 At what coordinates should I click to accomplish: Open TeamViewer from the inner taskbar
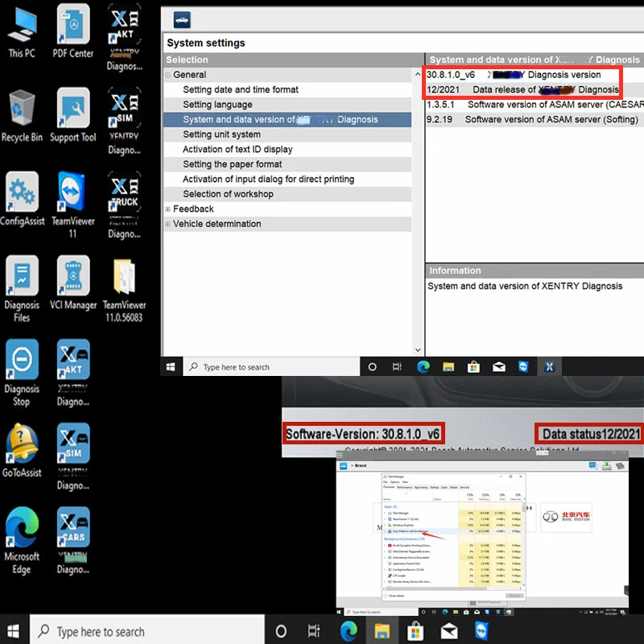(x=524, y=367)
